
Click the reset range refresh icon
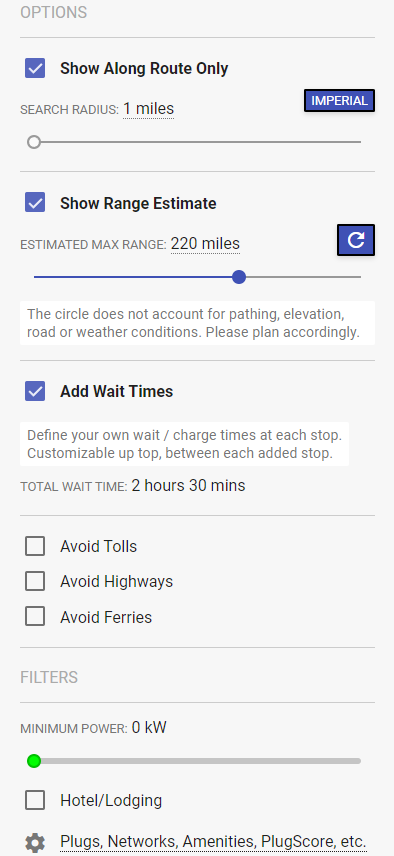356,240
